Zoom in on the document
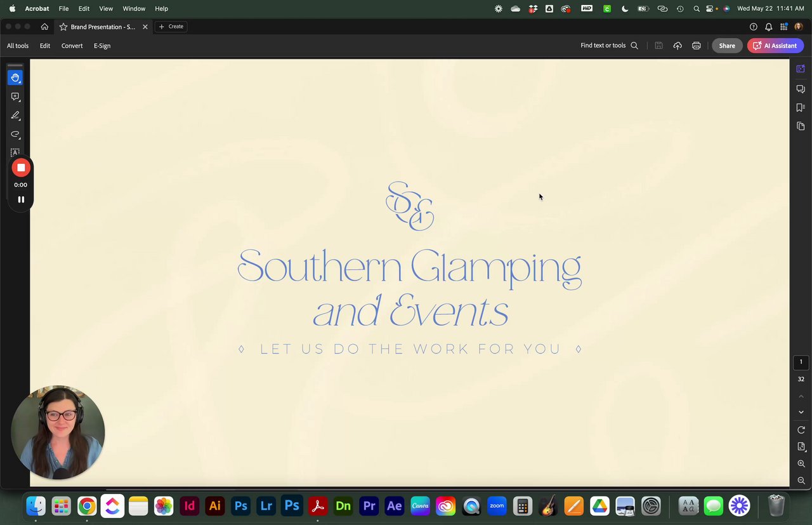The image size is (812, 525). [x=801, y=464]
